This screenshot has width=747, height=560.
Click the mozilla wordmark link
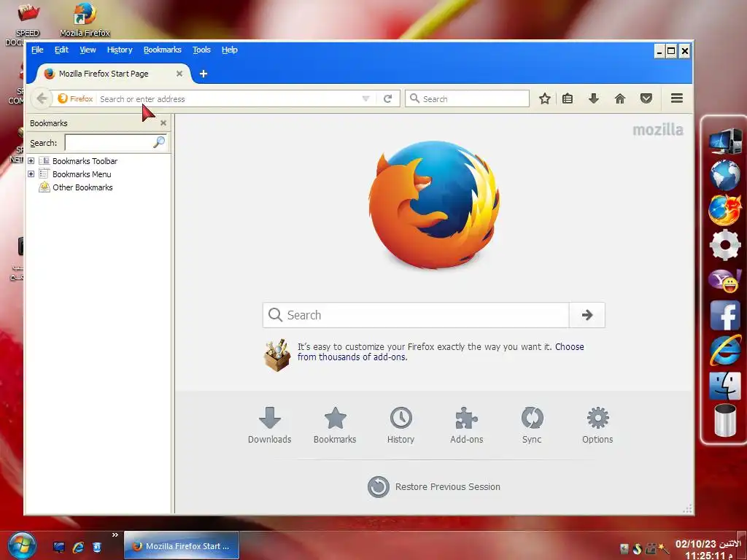click(658, 130)
